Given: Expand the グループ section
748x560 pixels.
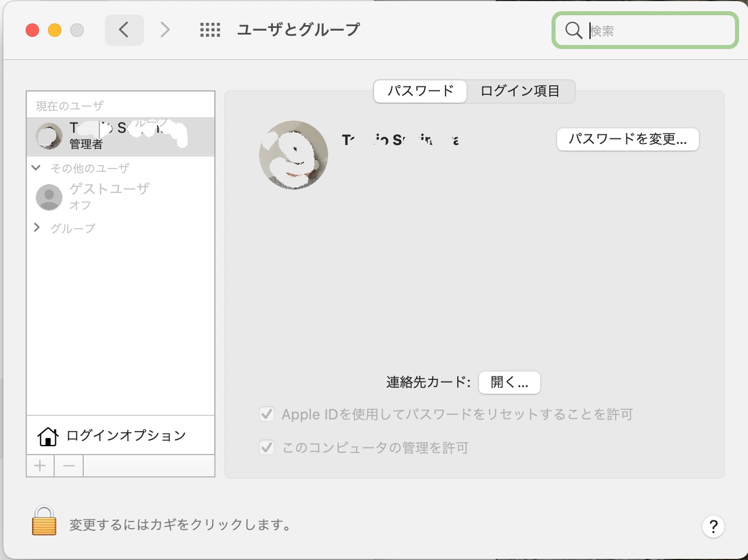Looking at the screenshot, I should click(x=36, y=228).
